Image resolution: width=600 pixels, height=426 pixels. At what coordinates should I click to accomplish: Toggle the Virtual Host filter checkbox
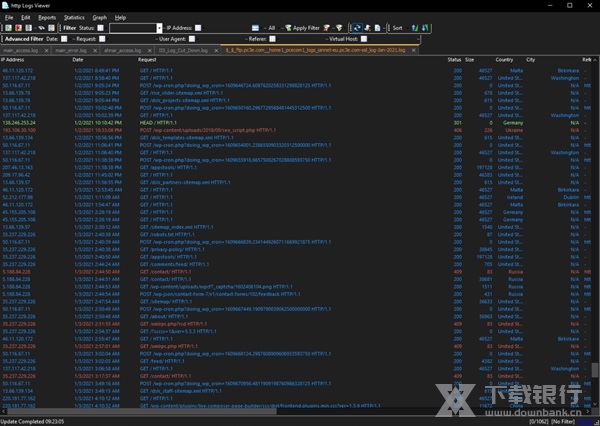[364, 39]
